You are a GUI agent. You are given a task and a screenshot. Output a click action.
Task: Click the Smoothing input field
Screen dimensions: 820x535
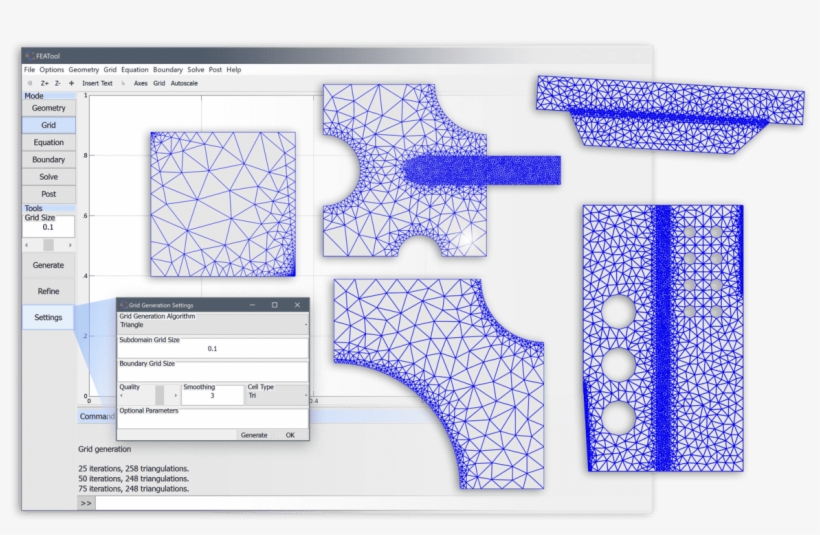click(x=212, y=396)
